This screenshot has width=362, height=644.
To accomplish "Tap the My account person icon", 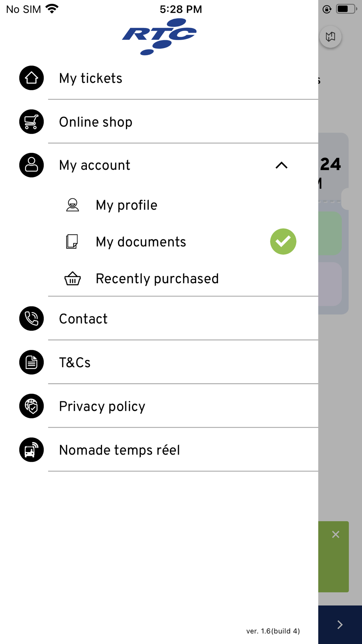I will [31, 165].
